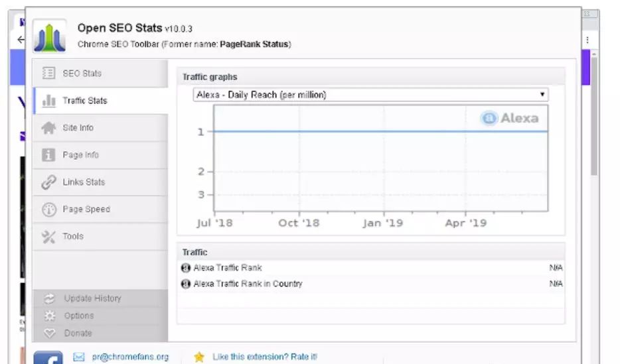Click the Page Info icon

click(48, 155)
